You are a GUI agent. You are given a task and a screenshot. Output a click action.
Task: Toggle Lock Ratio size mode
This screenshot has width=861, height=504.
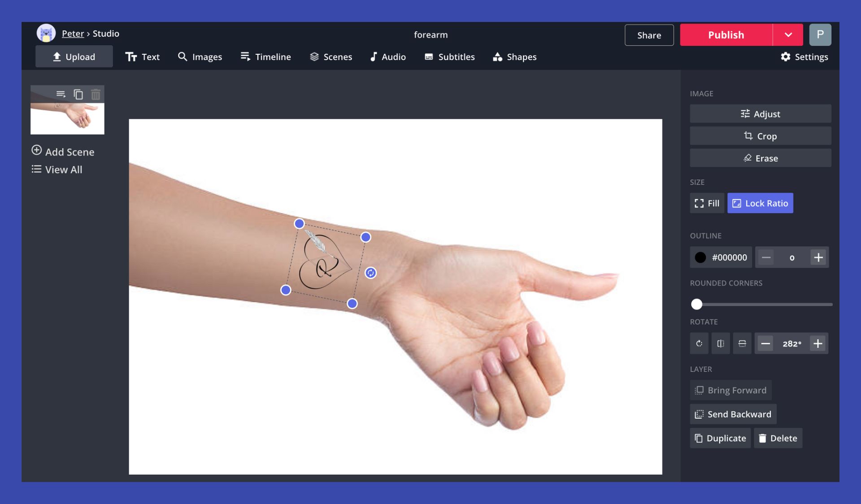pyautogui.click(x=760, y=203)
